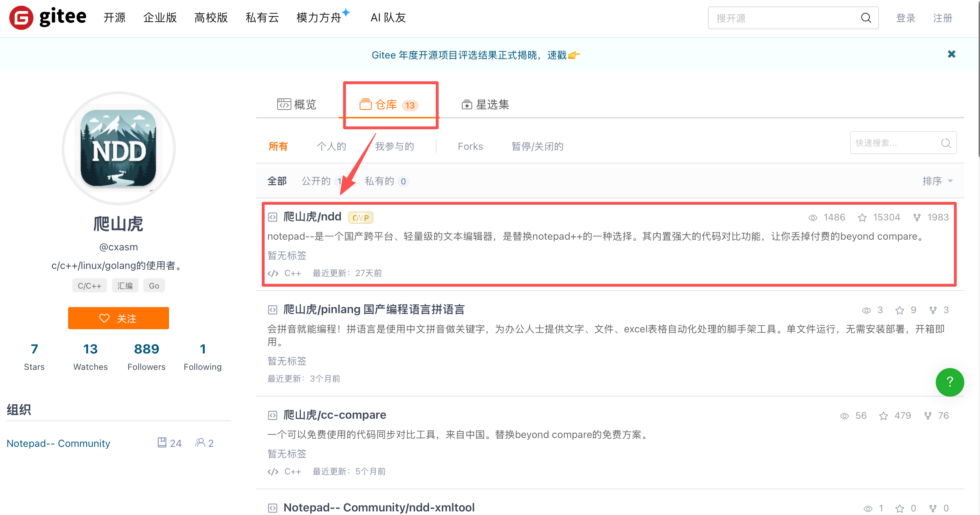Close the annual awards banner
980x515 pixels.
click(951, 55)
